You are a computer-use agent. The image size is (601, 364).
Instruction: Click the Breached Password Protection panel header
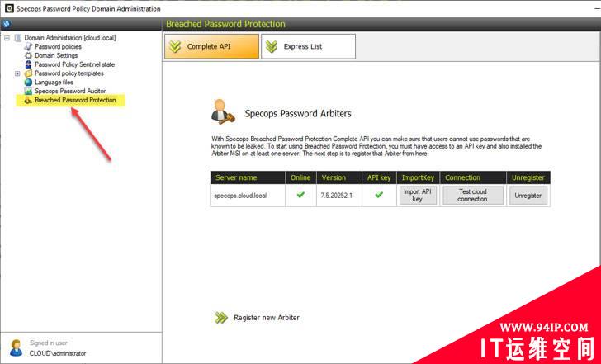(225, 24)
